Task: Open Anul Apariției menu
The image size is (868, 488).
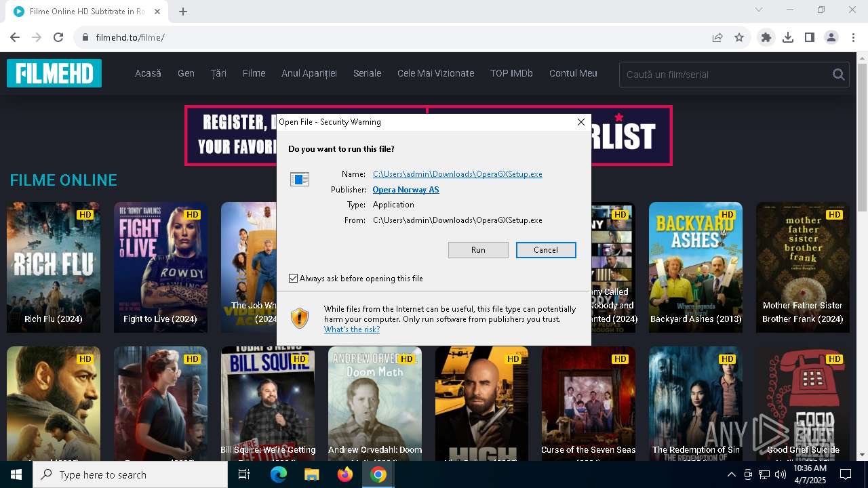Action: click(x=309, y=73)
